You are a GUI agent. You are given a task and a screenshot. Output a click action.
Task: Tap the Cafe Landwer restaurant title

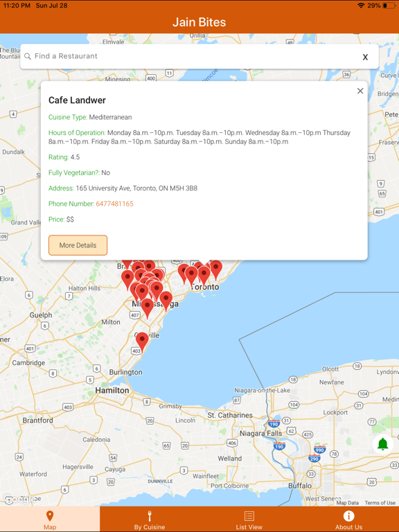(x=77, y=100)
